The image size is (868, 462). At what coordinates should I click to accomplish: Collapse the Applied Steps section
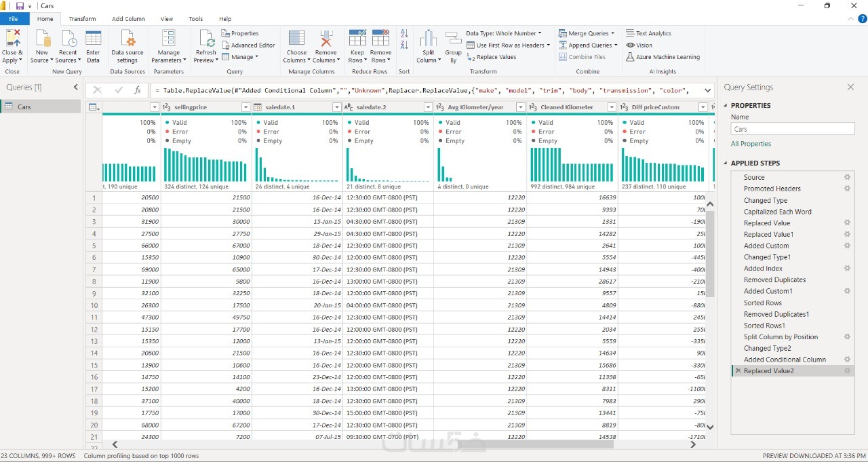[x=725, y=163]
